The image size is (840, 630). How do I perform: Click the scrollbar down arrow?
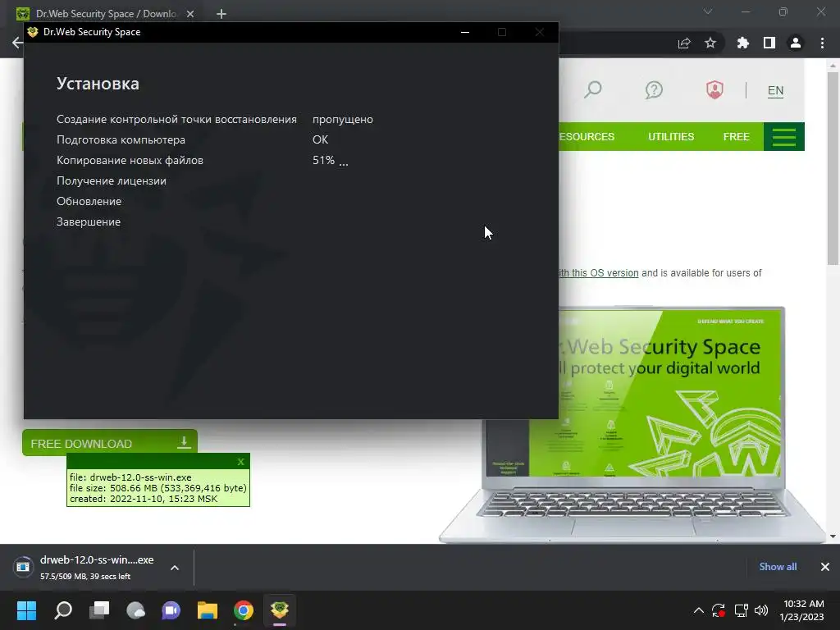(833, 536)
